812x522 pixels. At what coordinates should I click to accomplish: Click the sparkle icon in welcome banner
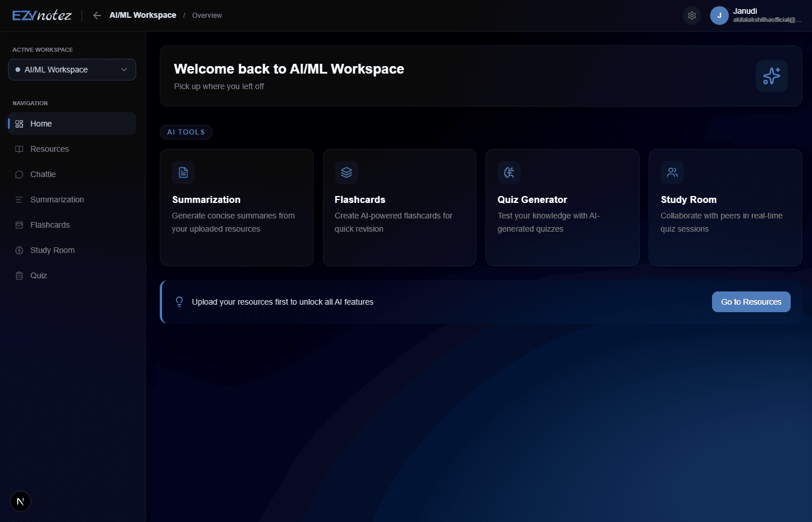771,76
